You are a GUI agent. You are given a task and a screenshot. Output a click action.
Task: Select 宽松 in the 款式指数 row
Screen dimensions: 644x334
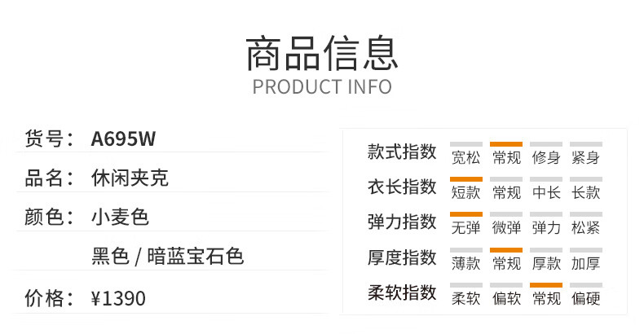point(465,157)
